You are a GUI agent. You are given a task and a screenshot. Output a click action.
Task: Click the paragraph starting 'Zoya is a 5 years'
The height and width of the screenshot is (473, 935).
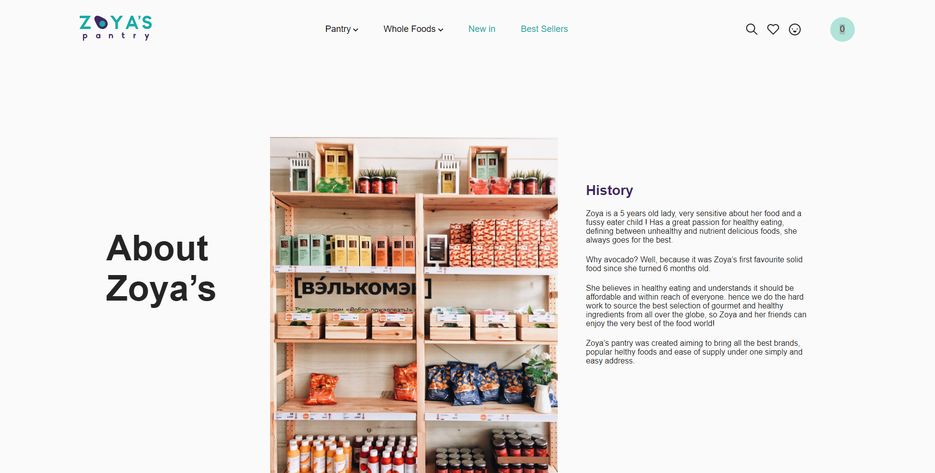pos(693,227)
